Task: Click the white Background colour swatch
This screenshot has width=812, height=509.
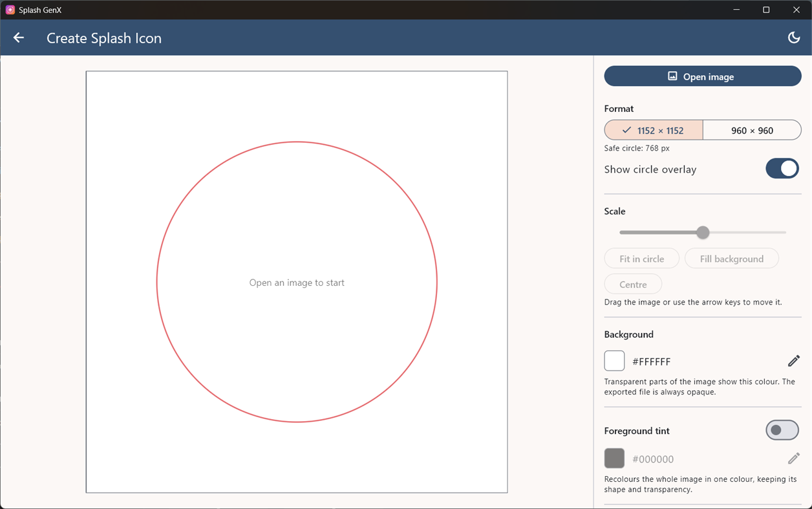Action: 614,361
